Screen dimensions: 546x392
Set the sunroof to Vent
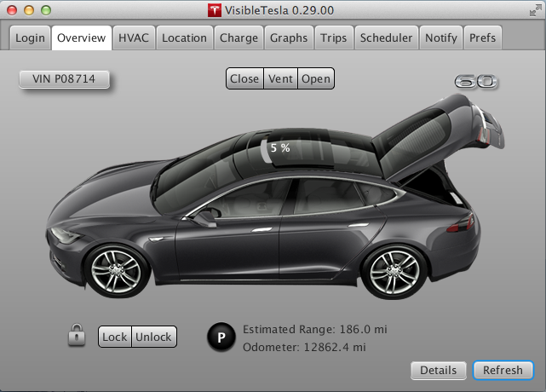(x=280, y=78)
